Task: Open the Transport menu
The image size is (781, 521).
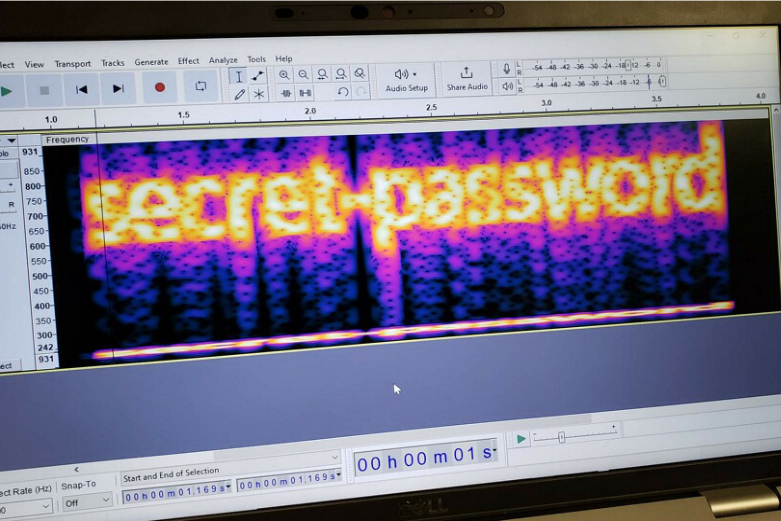Action: (x=73, y=63)
